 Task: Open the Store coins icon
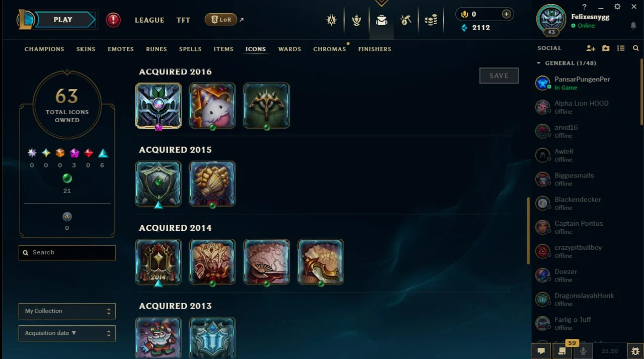click(431, 20)
